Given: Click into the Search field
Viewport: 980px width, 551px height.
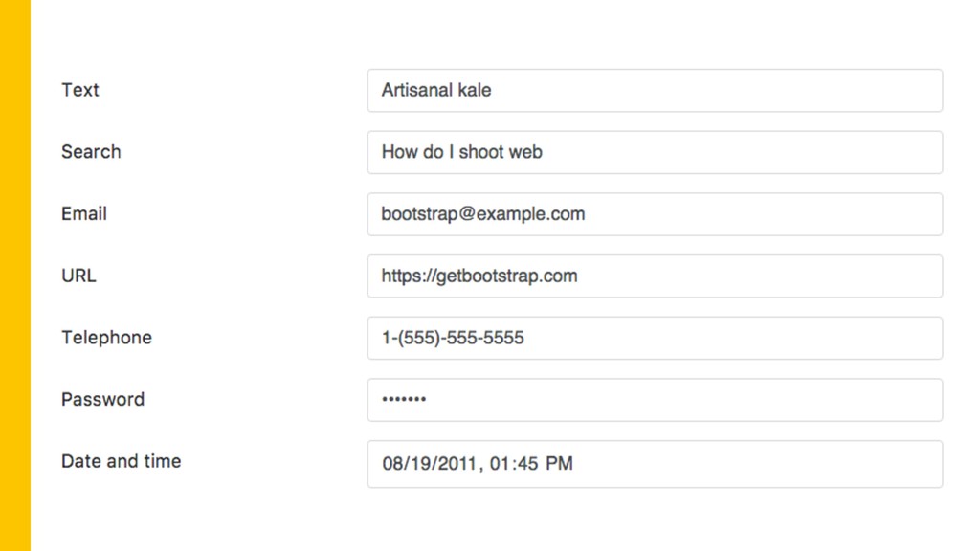Looking at the screenshot, I should 655,152.
